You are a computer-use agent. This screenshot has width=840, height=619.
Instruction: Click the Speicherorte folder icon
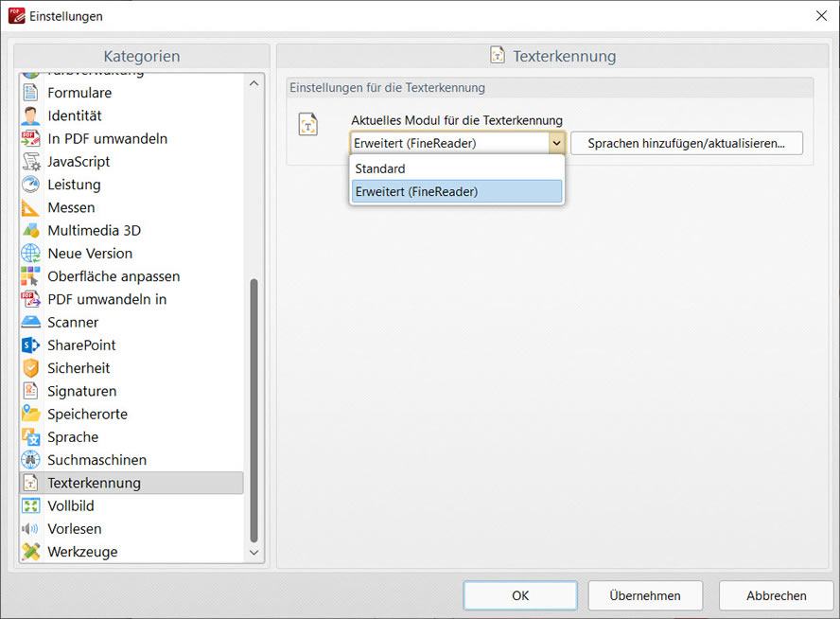point(30,414)
